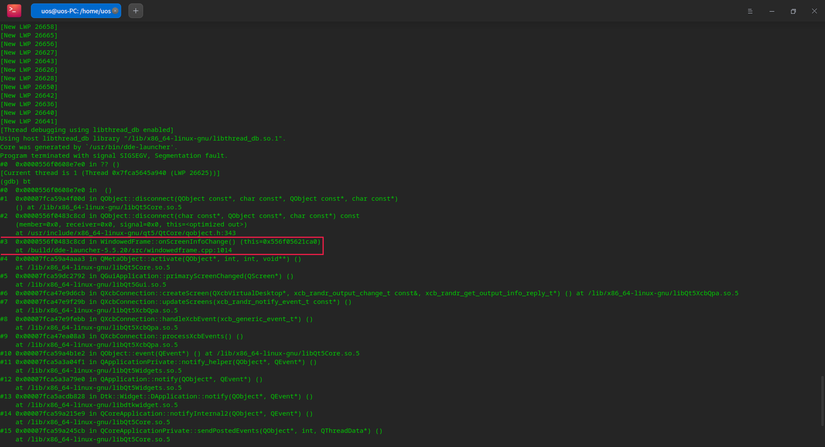This screenshot has height=447, width=825.
Task: Minimize the terminal window
Action: tap(772, 10)
